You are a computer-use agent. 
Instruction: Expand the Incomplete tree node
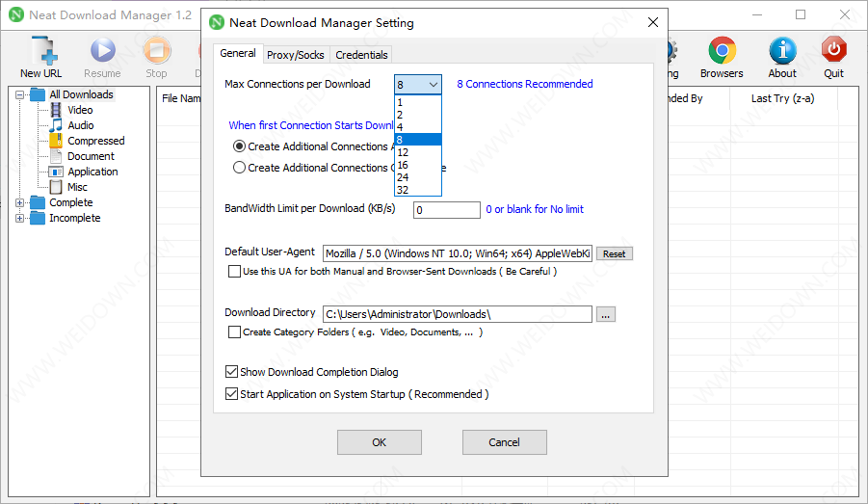pyautogui.click(x=20, y=218)
